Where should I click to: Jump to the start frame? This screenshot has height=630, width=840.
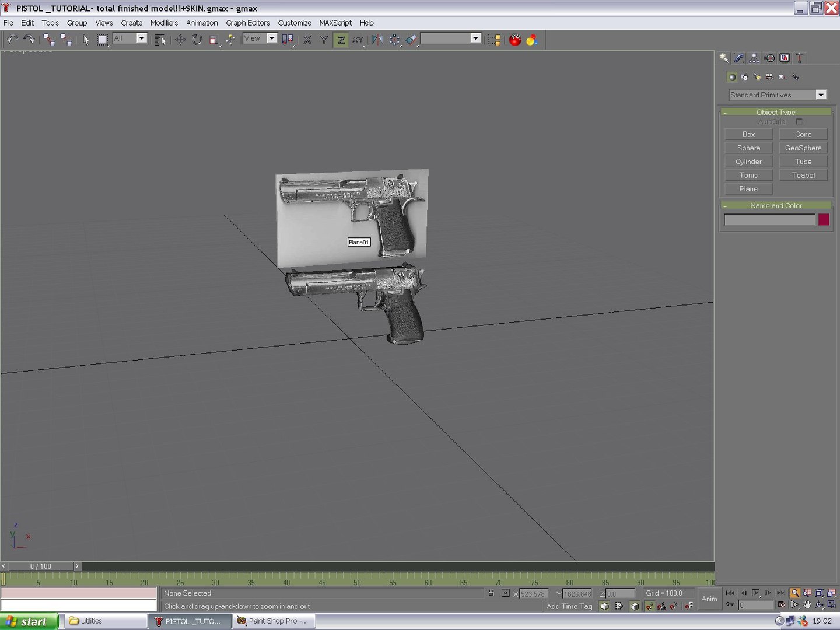730,593
